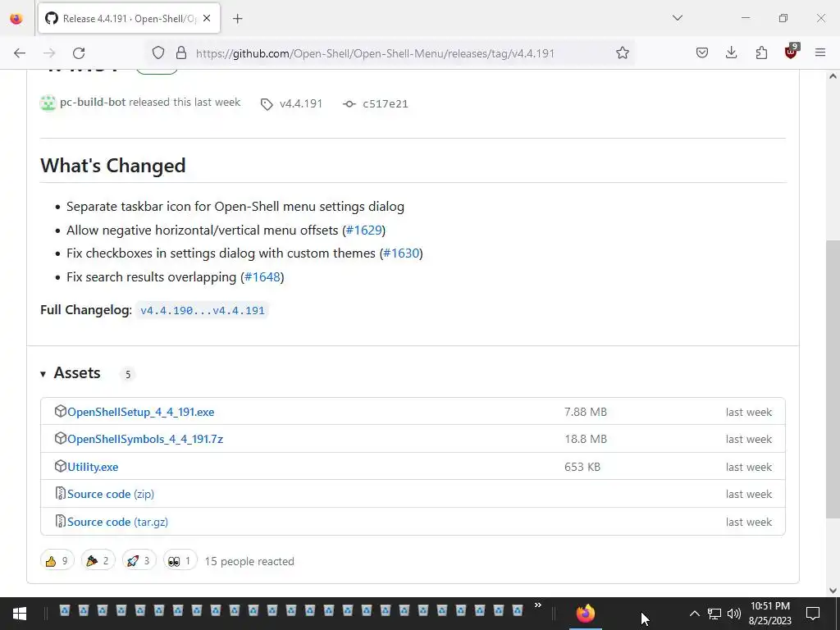Download Utility.exe
The image size is (840, 630).
coord(93,467)
